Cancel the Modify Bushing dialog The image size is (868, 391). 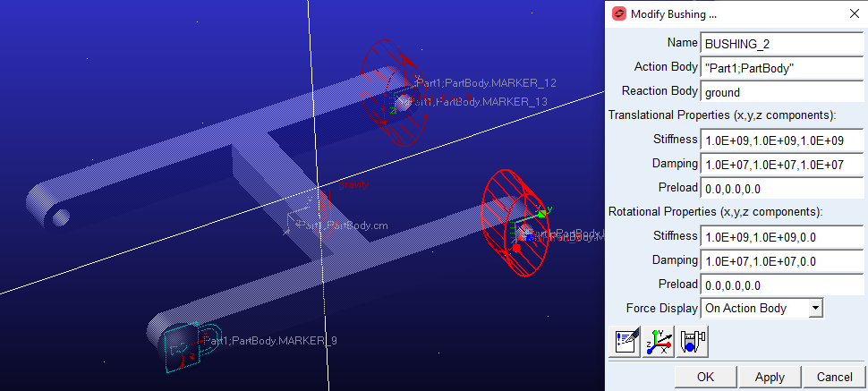coord(834,377)
